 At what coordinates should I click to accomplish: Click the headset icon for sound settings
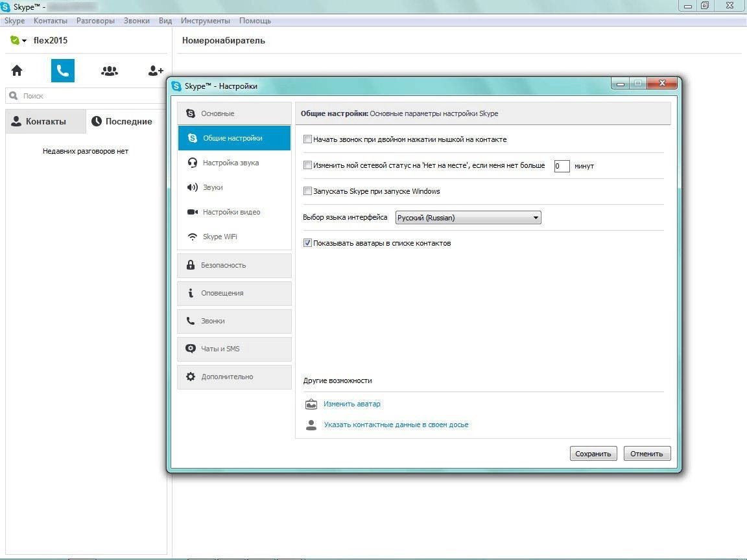(193, 163)
